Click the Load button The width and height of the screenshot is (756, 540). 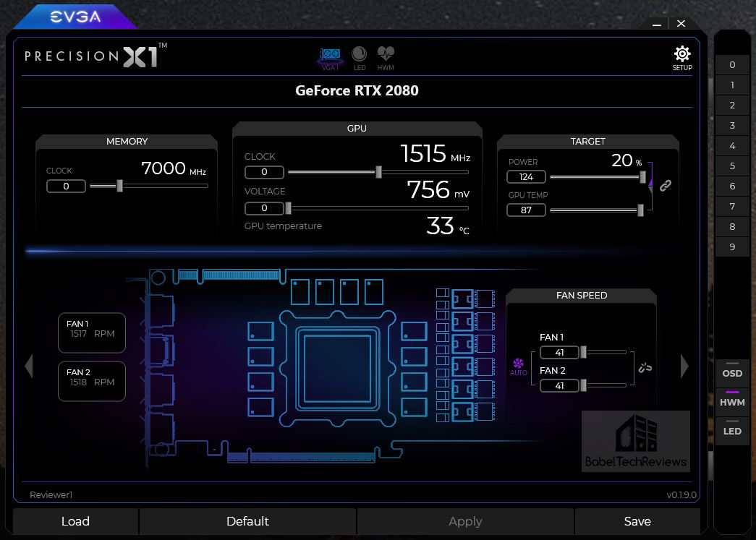coord(76,521)
